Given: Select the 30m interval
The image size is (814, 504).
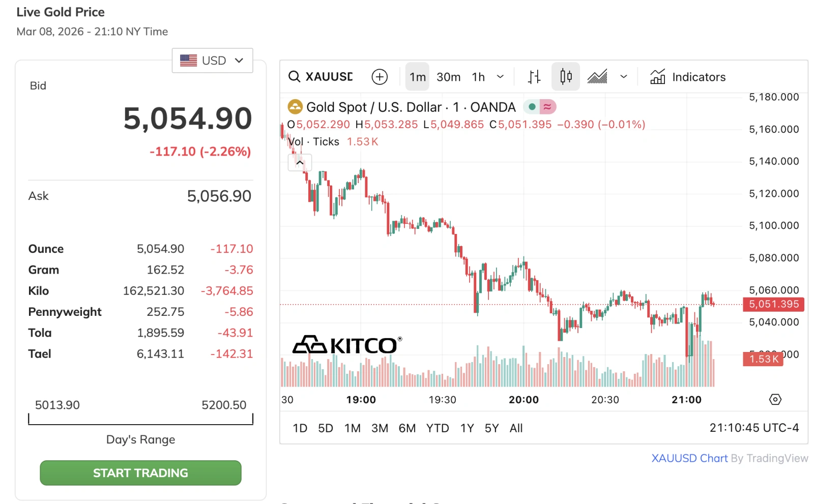Looking at the screenshot, I should pos(448,77).
